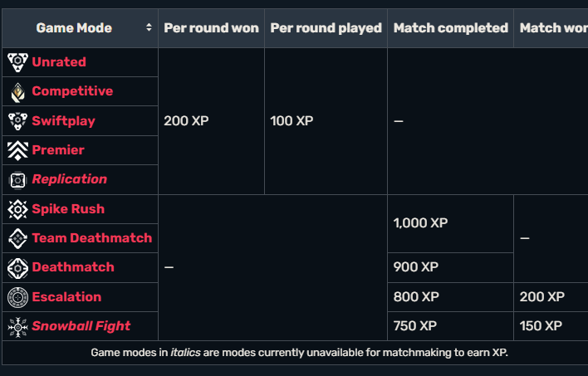Screen dimensions: 588x376
Task: Open the Premier page link
Action: (x=58, y=150)
